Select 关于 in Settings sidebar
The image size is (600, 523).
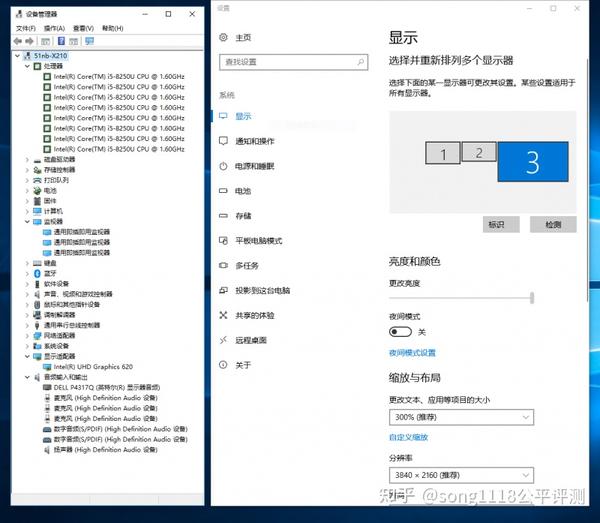pyautogui.click(x=243, y=365)
